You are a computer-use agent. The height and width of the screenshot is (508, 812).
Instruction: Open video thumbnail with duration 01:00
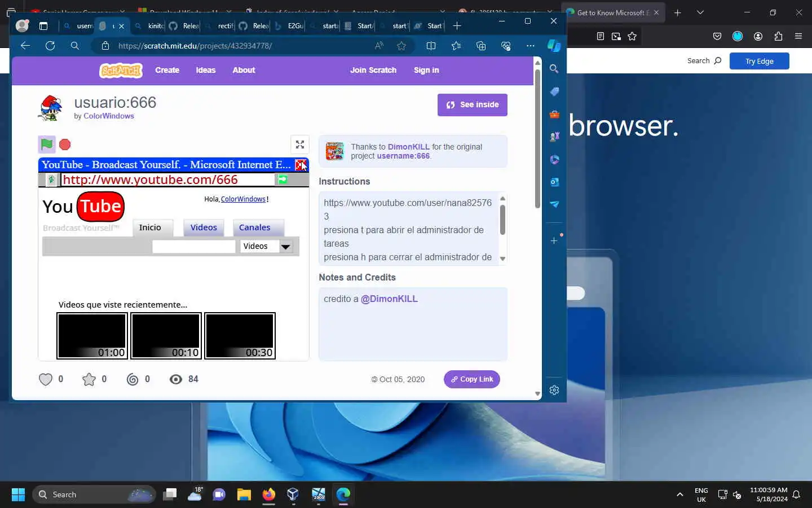(x=92, y=336)
